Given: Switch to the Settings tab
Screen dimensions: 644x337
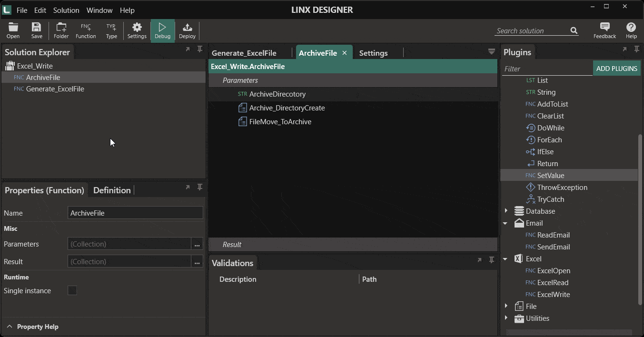Looking at the screenshot, I should click(x=373, y=53).
